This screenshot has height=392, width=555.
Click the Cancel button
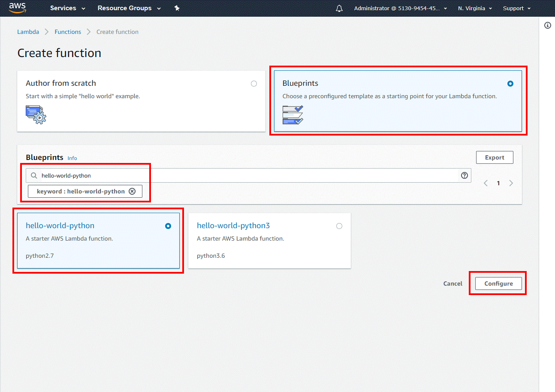coord(453,283)
